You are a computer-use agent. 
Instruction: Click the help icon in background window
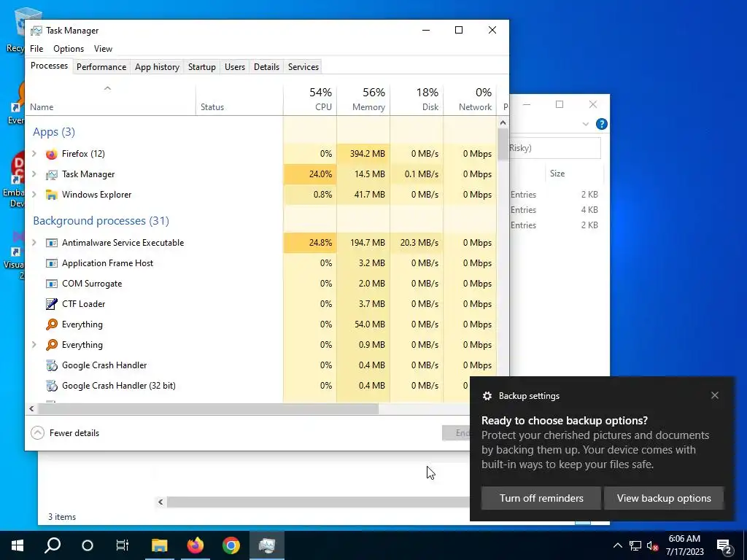coord(602,124)
